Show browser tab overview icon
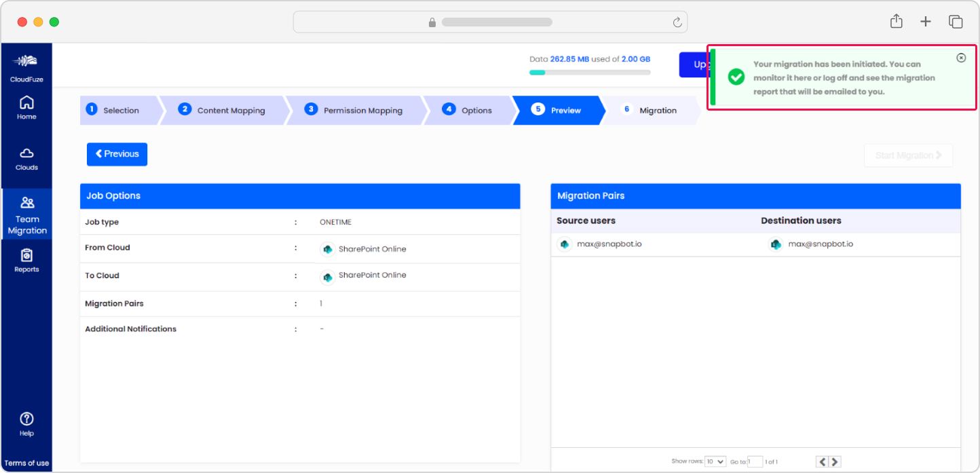The image size is (980, 473). [956, 22]
